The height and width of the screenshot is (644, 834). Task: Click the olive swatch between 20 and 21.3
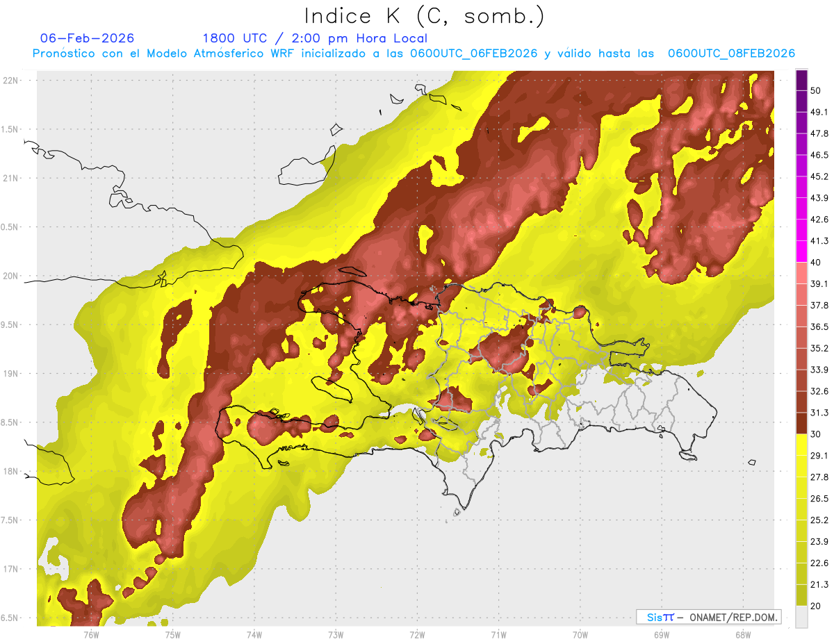coord(801,595)
